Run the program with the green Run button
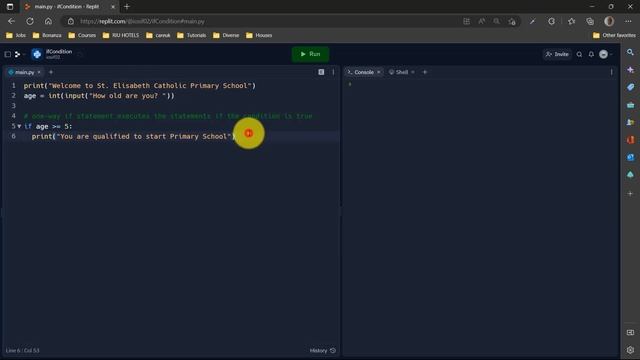Image resolution: width=640 pixels, height=360 pixels. 310,54
